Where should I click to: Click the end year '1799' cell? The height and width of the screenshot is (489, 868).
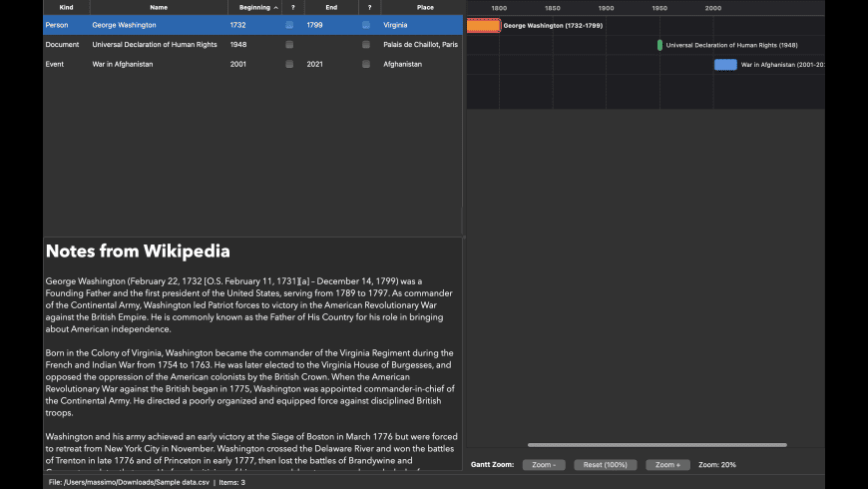click(x=314, y=25)
